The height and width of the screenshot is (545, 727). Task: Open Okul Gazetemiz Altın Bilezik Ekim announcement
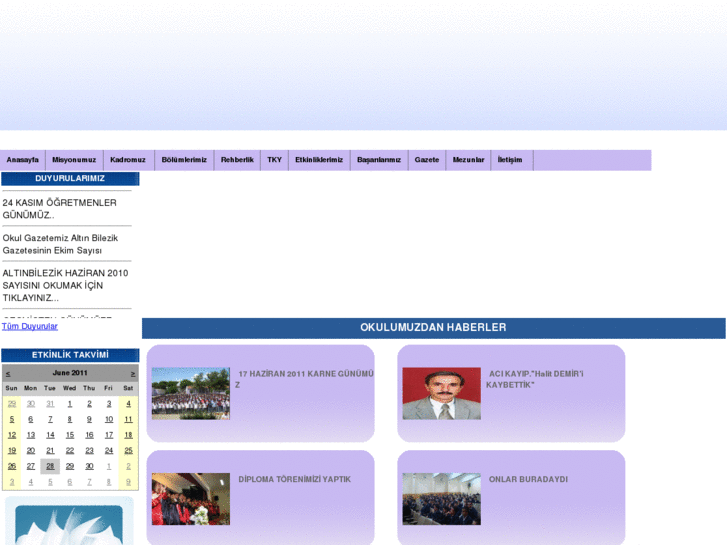pyautogui.click(x=60, y=244)
